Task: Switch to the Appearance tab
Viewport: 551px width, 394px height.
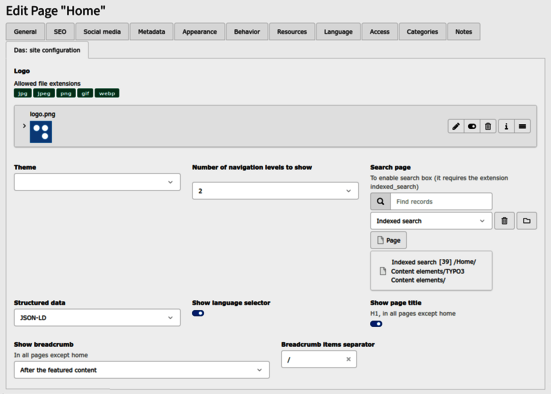Action: coord(200,32)
